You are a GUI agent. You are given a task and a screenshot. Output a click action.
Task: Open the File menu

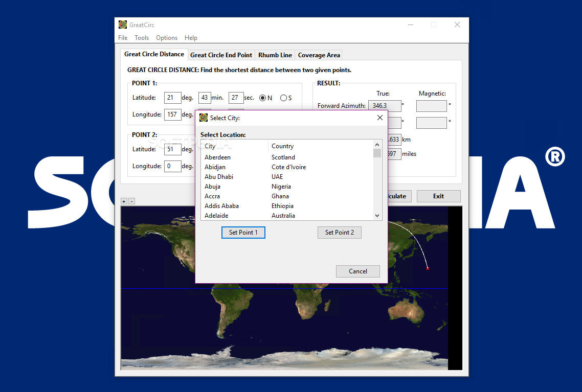tap(123, 38)
